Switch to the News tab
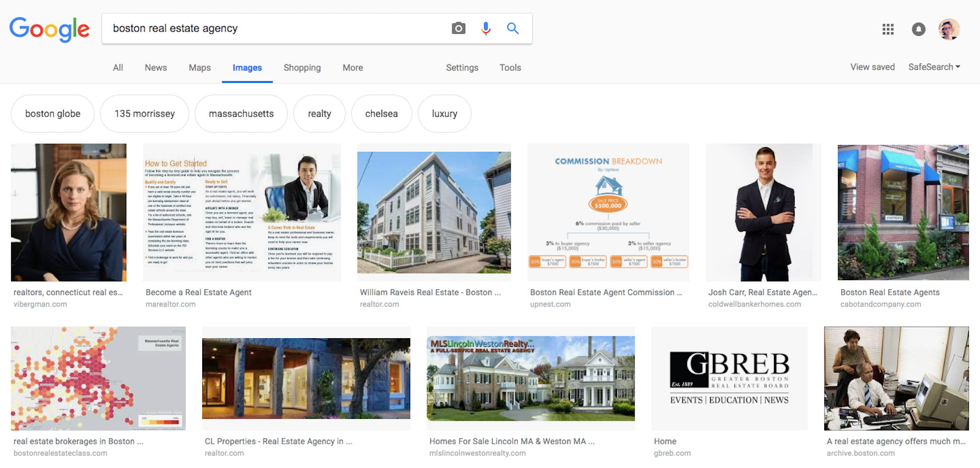The width and height of the screenshot is (980, 468). click(x=156, y=68)
